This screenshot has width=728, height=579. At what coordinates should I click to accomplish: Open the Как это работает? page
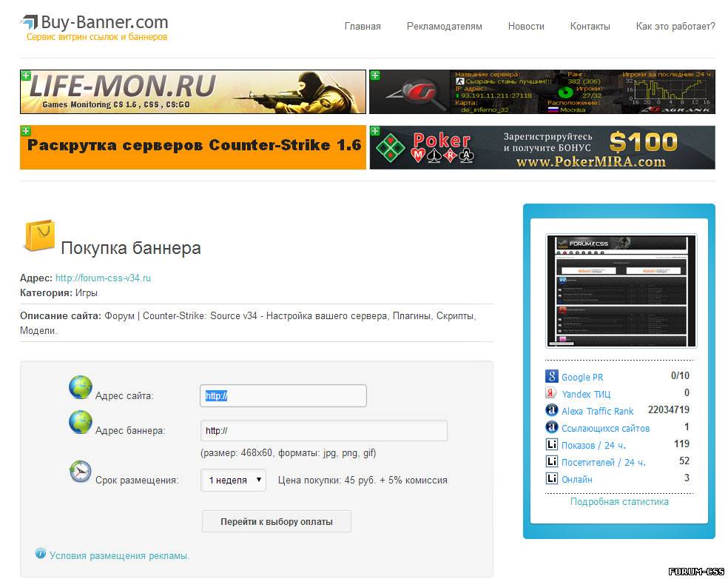675,27
